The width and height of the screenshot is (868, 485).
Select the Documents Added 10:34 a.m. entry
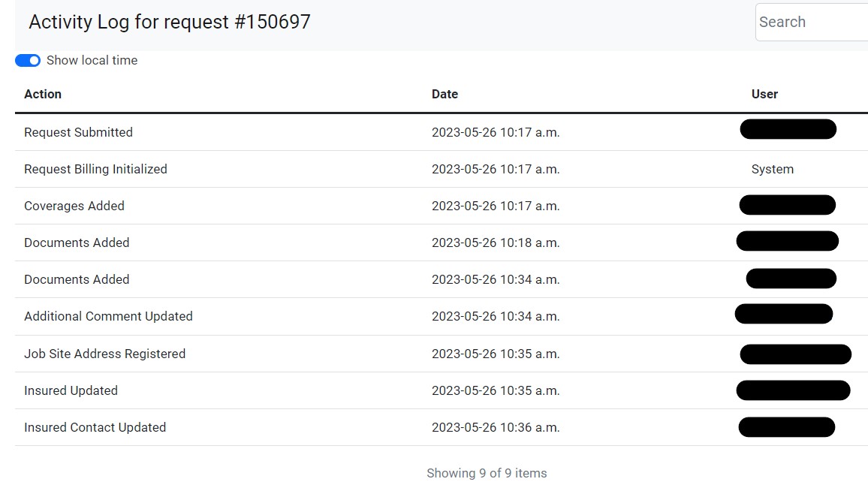tap(442, 279)
